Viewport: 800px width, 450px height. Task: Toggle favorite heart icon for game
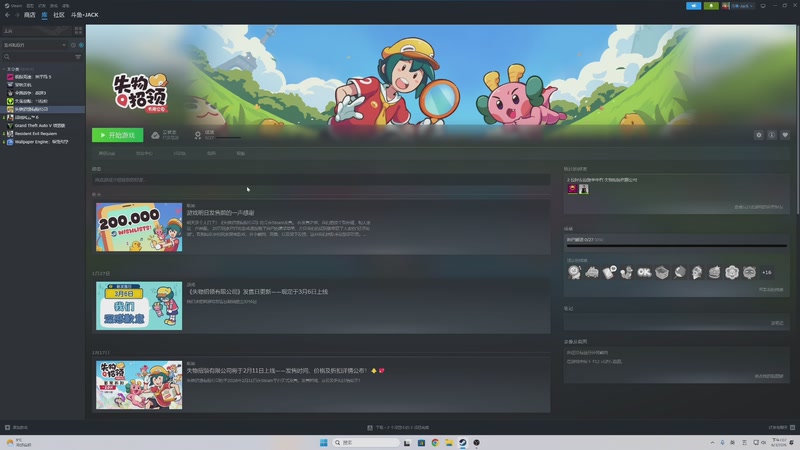(x=785, y=135)
